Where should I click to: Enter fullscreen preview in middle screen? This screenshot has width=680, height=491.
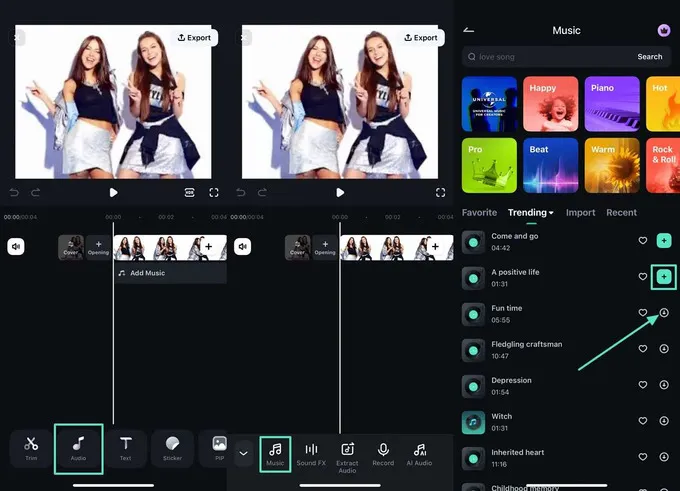[440, 193]
